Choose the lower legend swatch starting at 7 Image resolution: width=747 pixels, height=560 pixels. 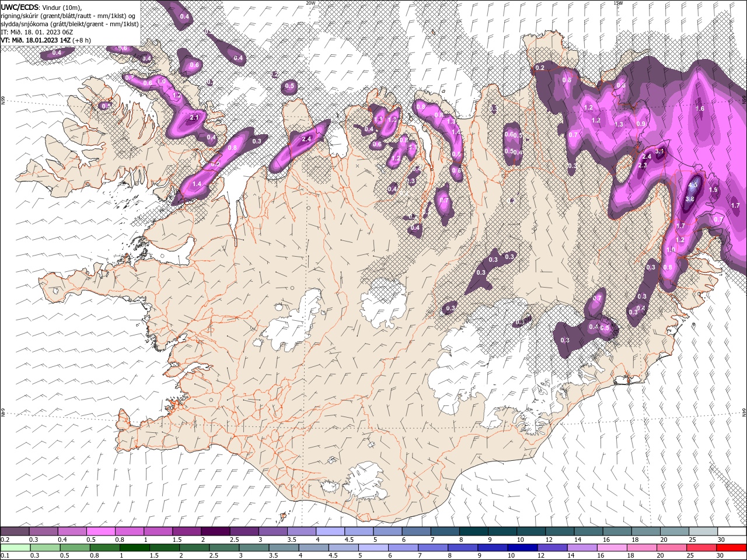point(432,548)
